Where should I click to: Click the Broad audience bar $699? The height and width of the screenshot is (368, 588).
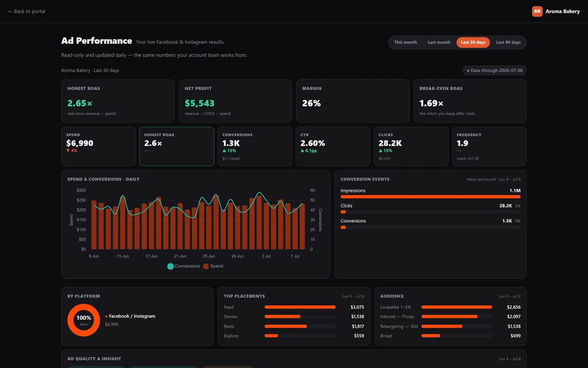[x=456, y=336]
